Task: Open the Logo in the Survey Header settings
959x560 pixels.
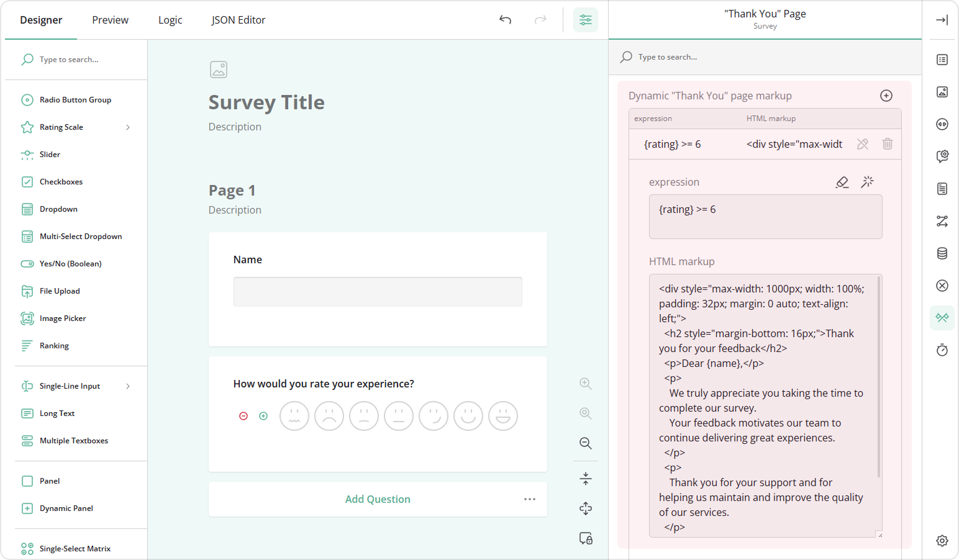Action: coord(942,92)
